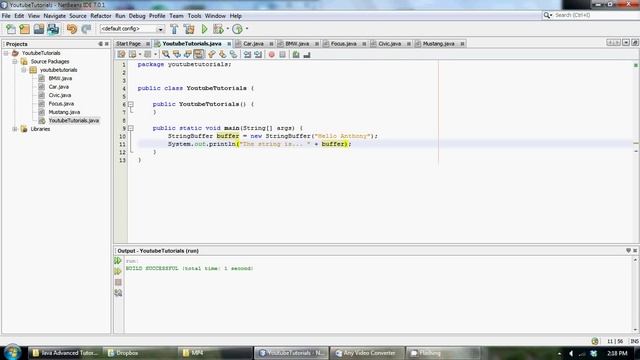Open Debug Project dropdown arrow
Image resolution: width=640 pixels, height=360 pixels.
(x=228, y=29)
